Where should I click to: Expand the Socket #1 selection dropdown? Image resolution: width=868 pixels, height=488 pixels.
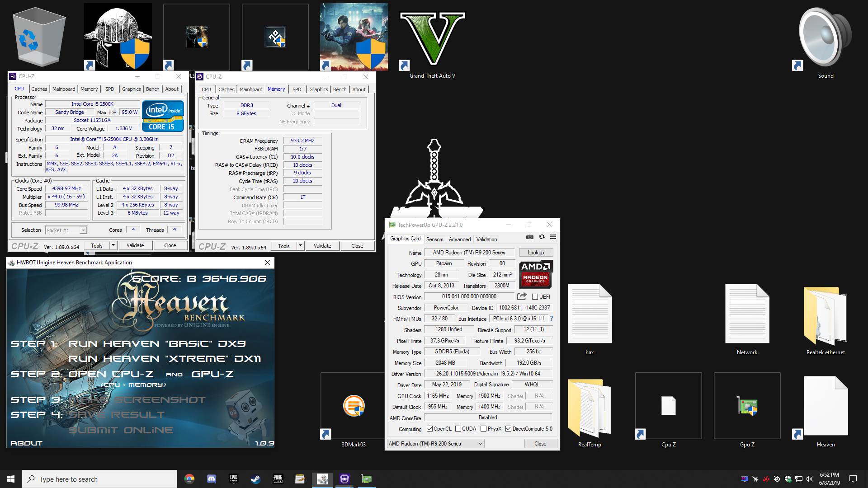pyautogui.click(x=83, y=230)
